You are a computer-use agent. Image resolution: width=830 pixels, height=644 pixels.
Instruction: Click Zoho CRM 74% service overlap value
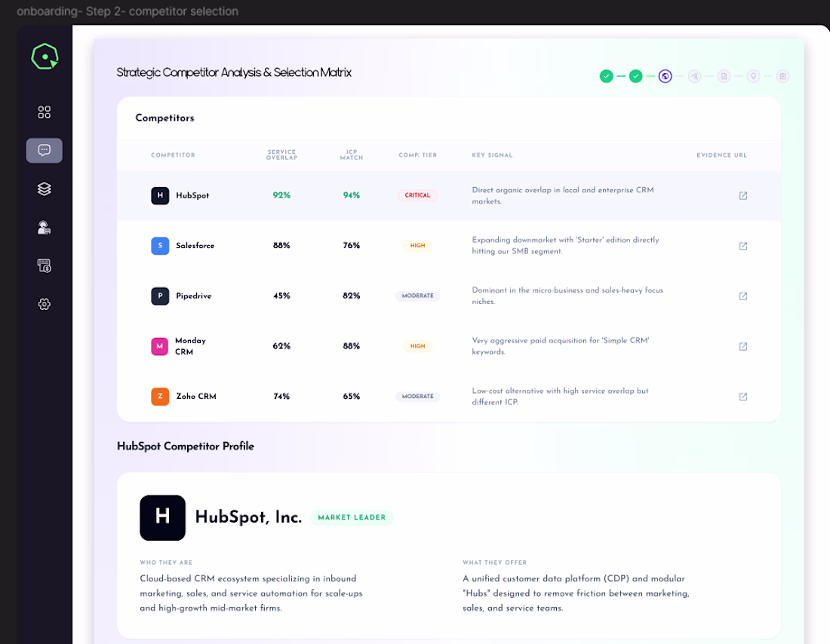pyautogui.click(x=281, y=397)
